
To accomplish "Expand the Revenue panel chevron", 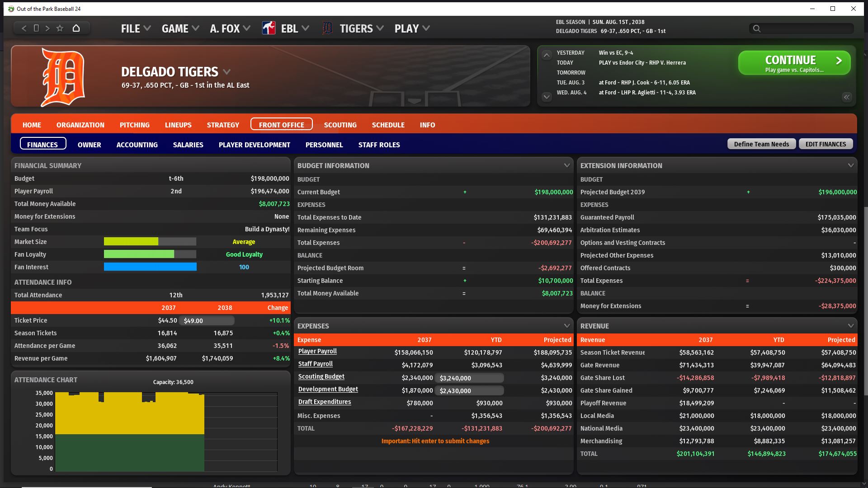I will (850, 326).
